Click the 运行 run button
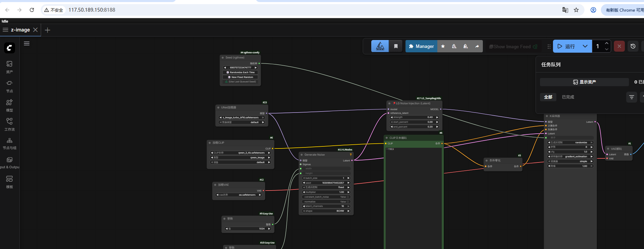The image size is (644, 249). (567, 46)
